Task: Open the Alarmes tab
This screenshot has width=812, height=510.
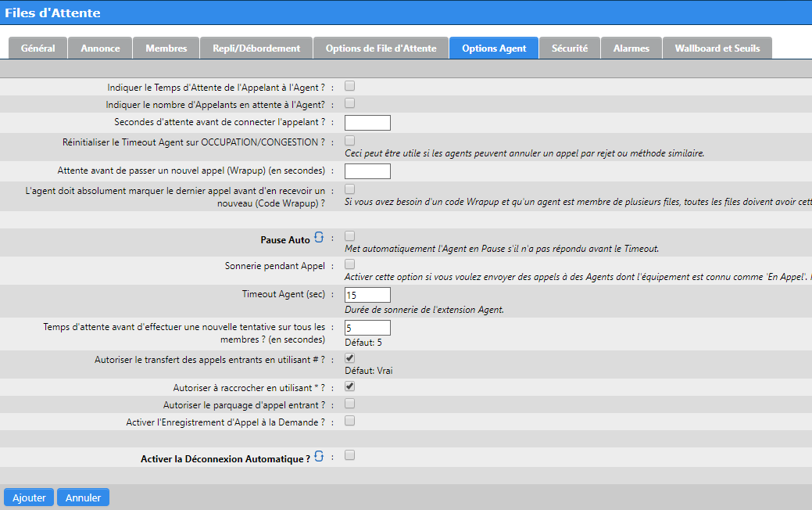Action: 631,48
